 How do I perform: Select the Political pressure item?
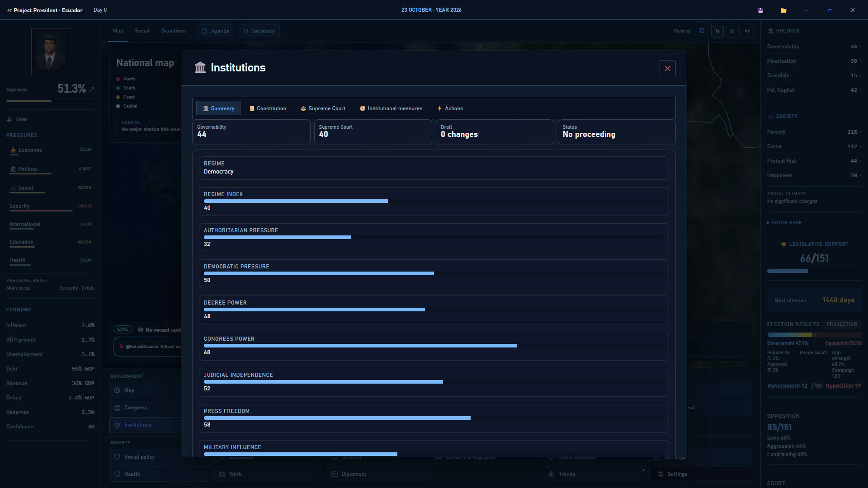[x=51, y=169]
